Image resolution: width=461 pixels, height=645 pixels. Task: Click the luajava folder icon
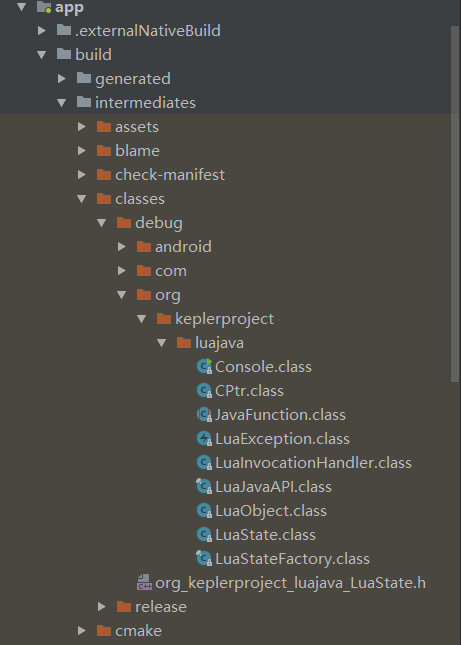click(183, 342)
